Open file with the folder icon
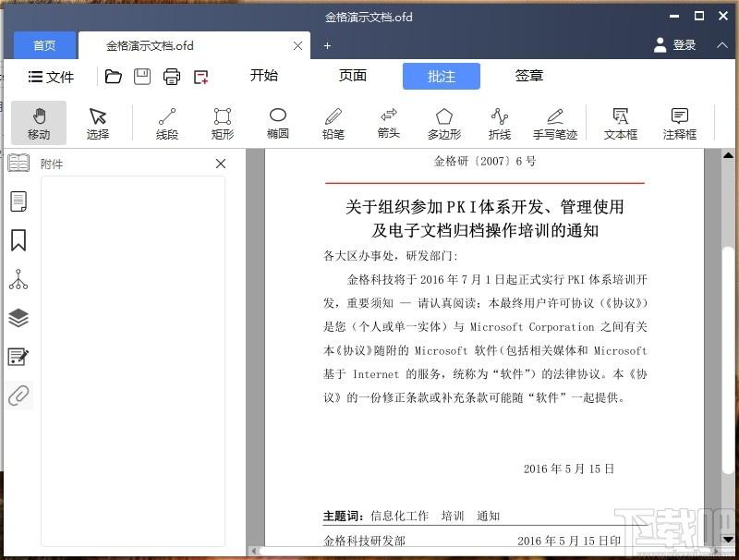This screenshot has width=739, height=560. [x=113, y=76]
